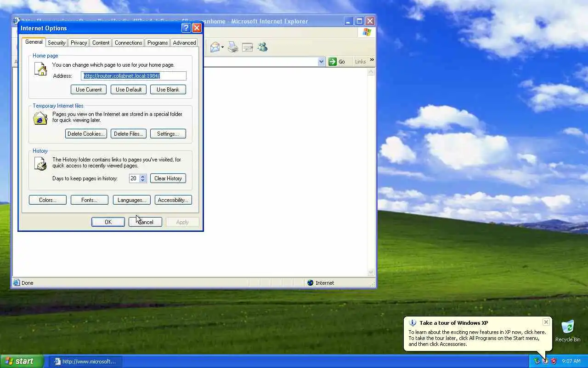Expand the address bar dropdown
Viewport: 588px width, 368px height.
321,62
